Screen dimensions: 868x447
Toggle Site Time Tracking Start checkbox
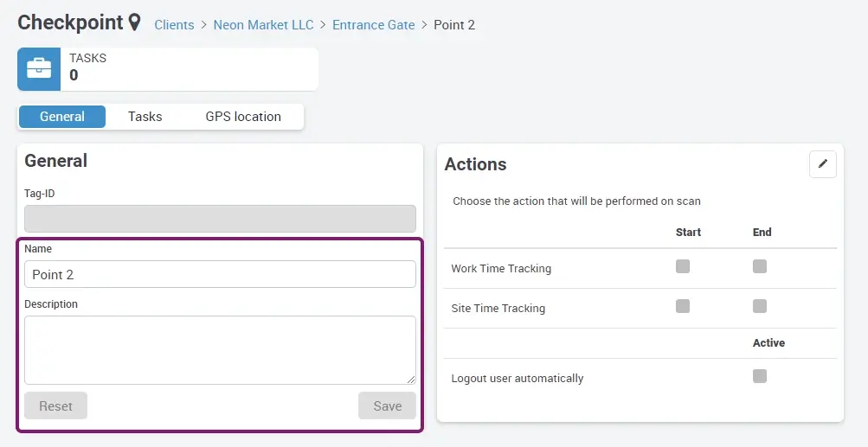[x=683, y=306]
